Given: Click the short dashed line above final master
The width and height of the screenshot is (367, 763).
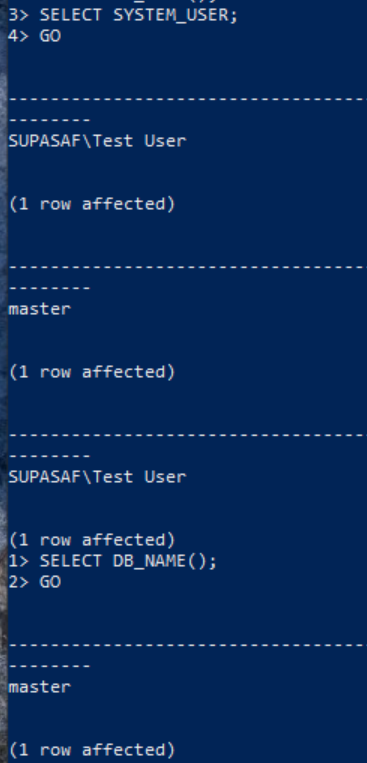Looking at the screenshot, I should 50,666.
